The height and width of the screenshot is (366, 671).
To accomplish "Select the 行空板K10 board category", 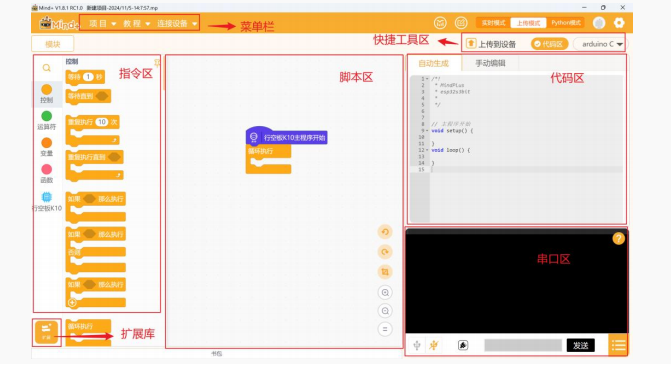I will click(x=47, y=202).
